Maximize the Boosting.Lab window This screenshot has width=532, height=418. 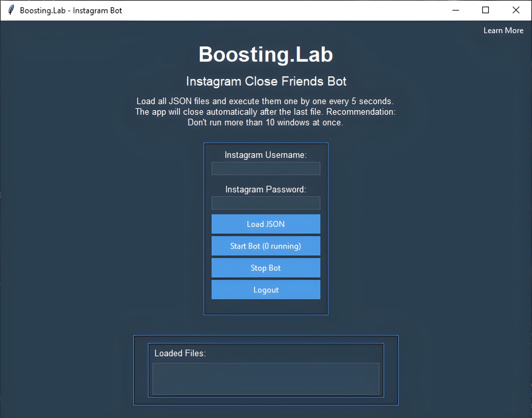pyautogui.click(x=486, y=10)
